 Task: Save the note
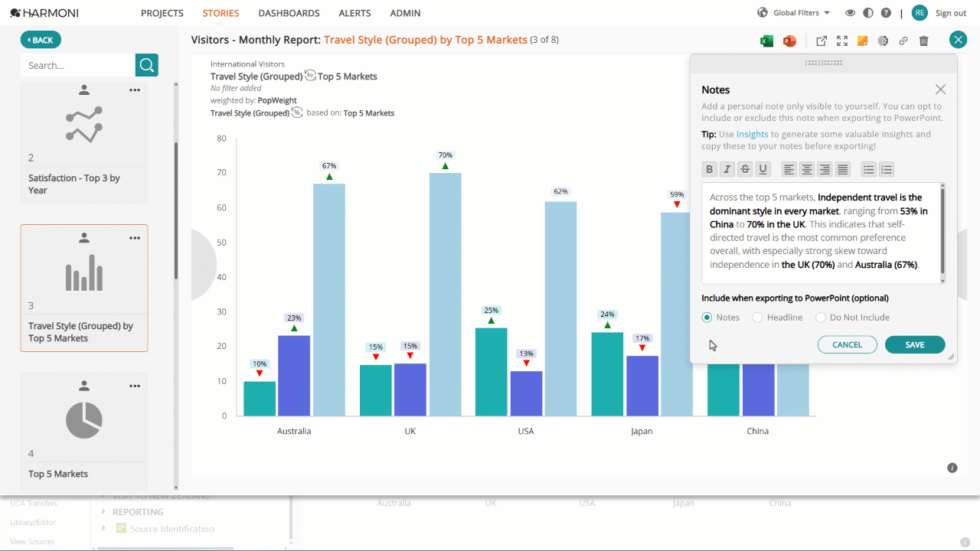tap(915, 344)
